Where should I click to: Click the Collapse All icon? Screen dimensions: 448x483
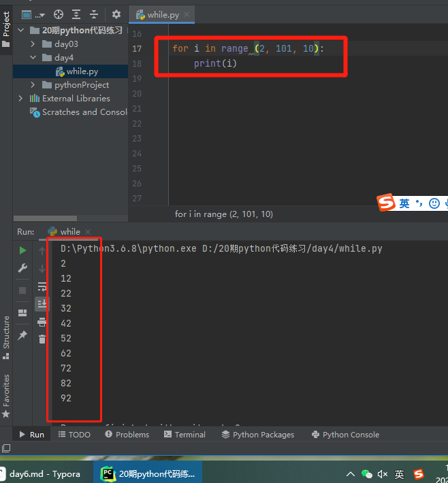pos(94,14)
